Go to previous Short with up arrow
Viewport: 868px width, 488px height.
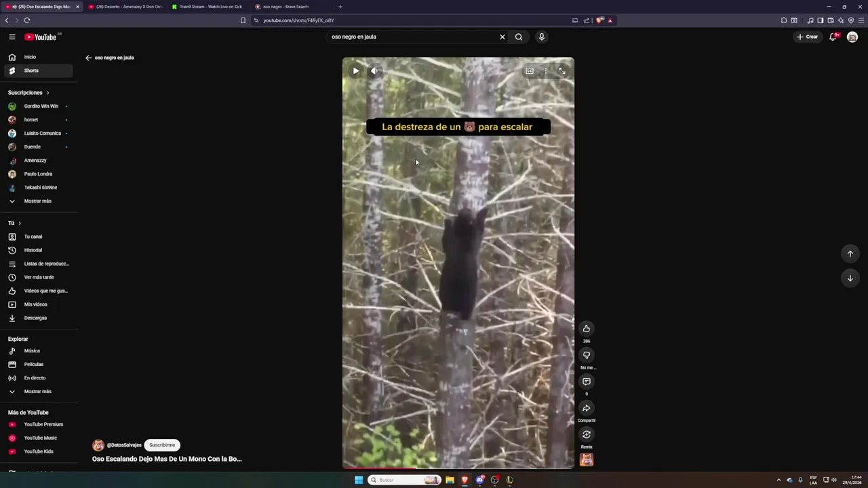point(850,253)
